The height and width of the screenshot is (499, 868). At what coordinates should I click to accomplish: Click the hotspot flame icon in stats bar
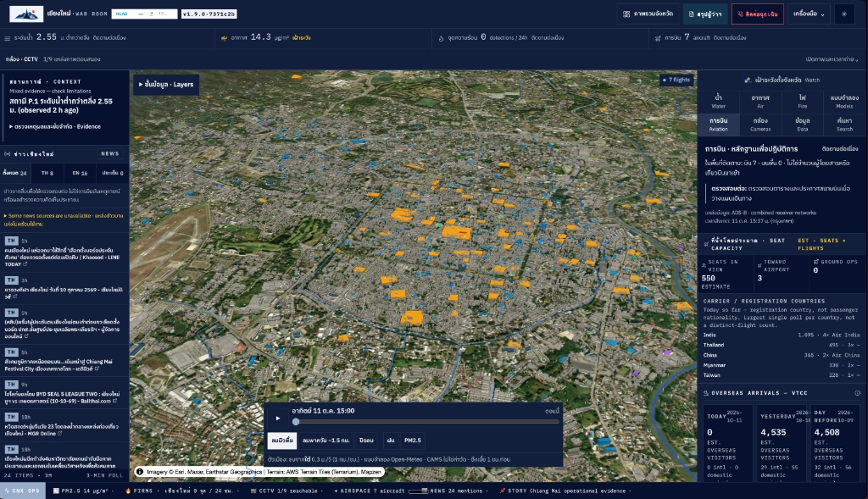click(x=441, y=38)
